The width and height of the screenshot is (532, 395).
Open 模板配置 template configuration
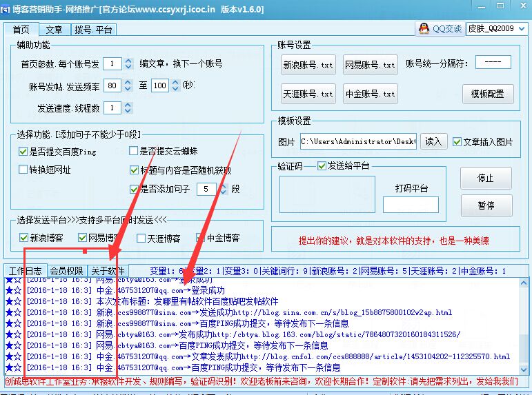(x=488, y=94)
